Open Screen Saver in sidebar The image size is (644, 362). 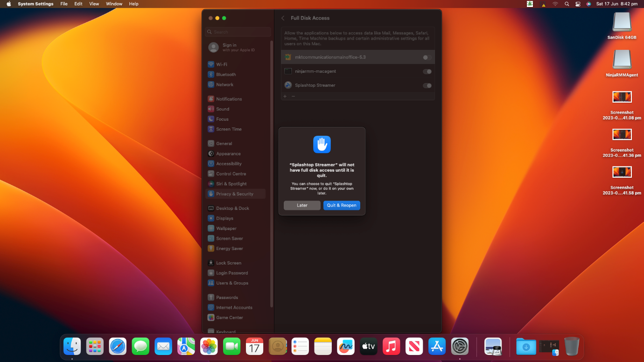236,238
